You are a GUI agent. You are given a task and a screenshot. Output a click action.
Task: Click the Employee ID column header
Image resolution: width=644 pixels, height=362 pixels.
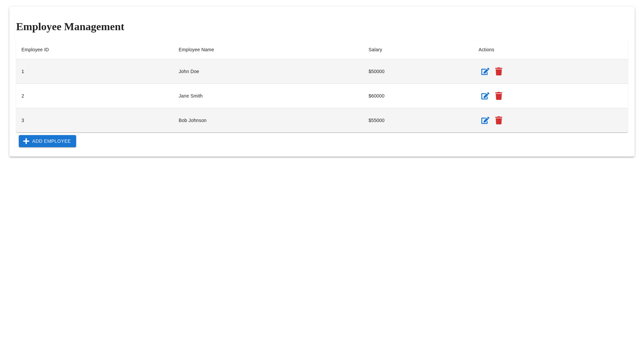[x=35, y=50]
